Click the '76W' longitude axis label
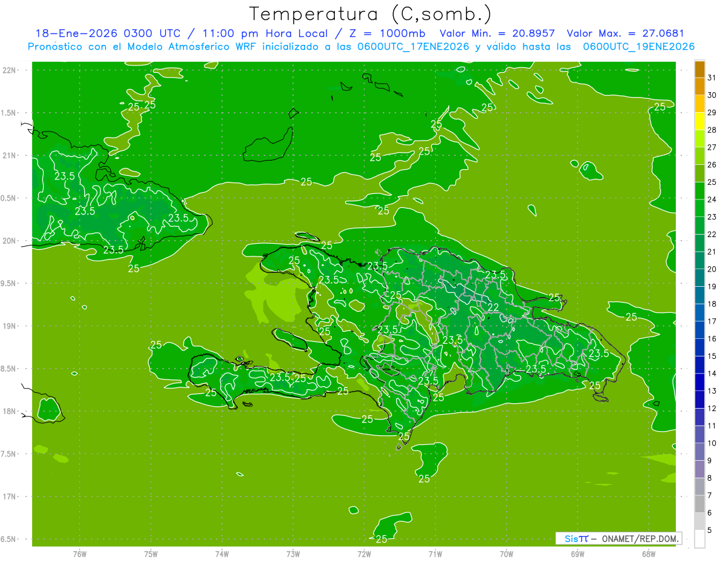The width and height of the screenshot is (728, 562). click(x=79, y=554)
